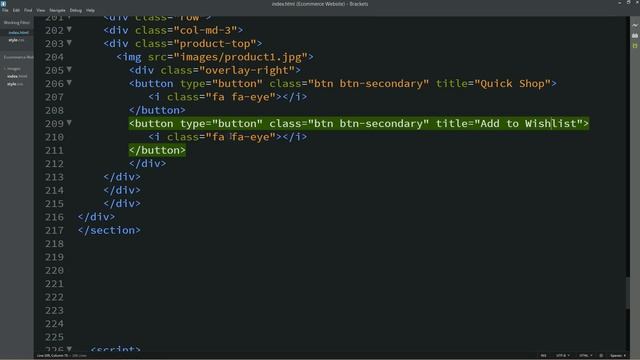Image resolution: width=640 pixels, height=360 pixels.
Task: Open the Extension Manager brick icon
Action: (635, 36)
